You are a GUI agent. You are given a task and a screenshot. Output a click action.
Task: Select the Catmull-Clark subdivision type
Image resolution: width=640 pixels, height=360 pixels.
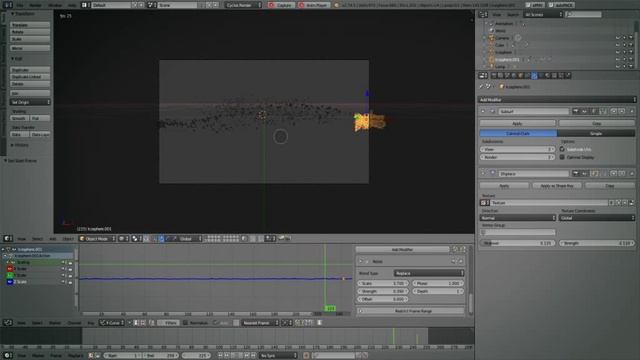[x=518, y=133]
